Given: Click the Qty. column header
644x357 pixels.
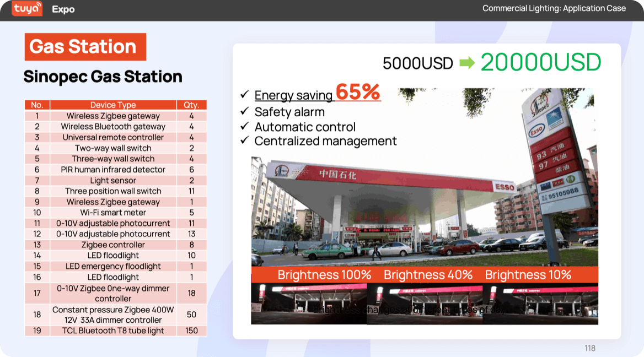Looking at the screenshot, I should click(x=191, y=105).
